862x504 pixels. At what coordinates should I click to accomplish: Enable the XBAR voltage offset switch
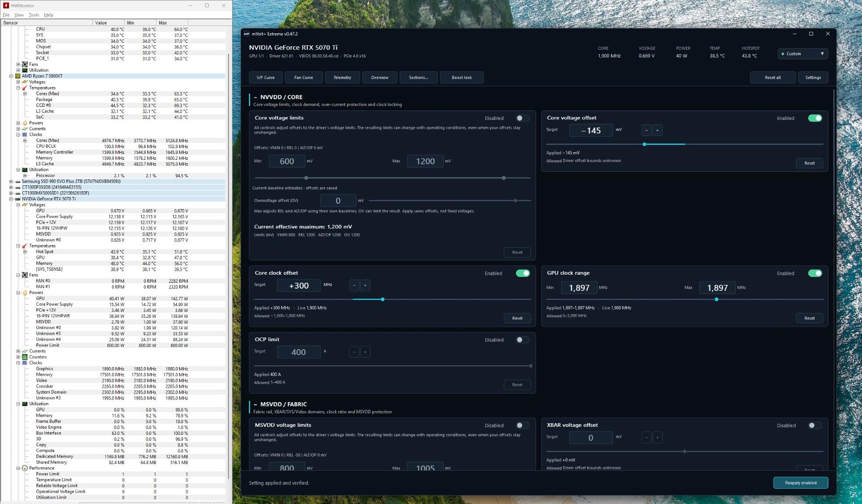coord(815,425)
